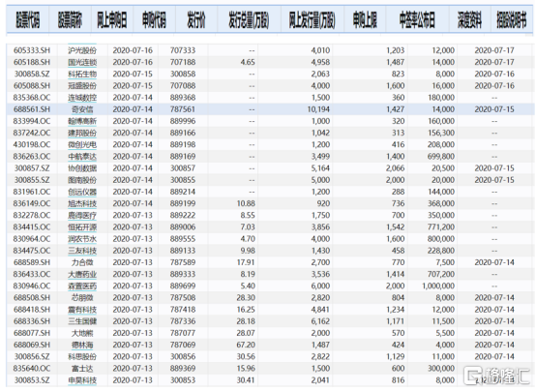Open the 中航泰达 stock link
536x392 pixels.
(x=82, y=157)
